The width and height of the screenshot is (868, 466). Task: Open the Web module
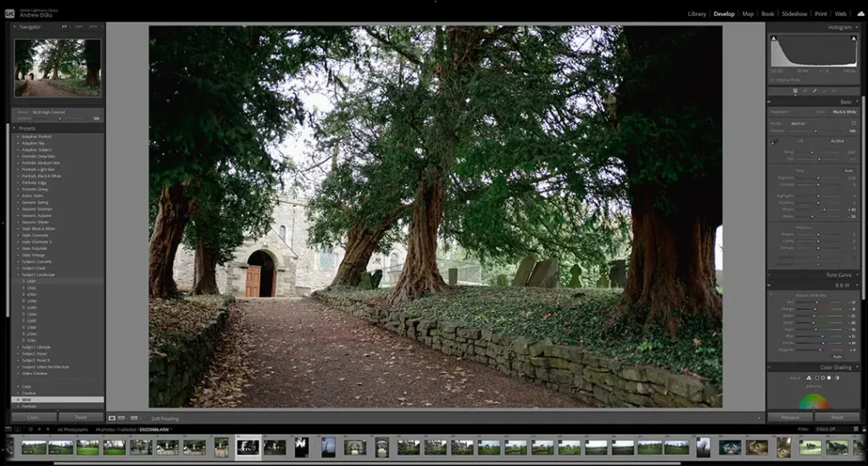[x=840, y=14]
